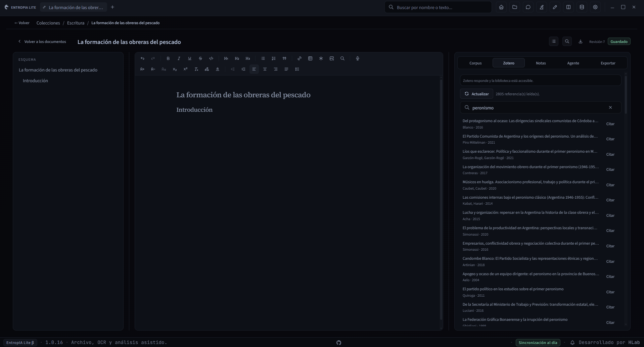Screen dimensions: 644x347
Task: Open find in the editor toolbar
Action: (x=342, y=58)
